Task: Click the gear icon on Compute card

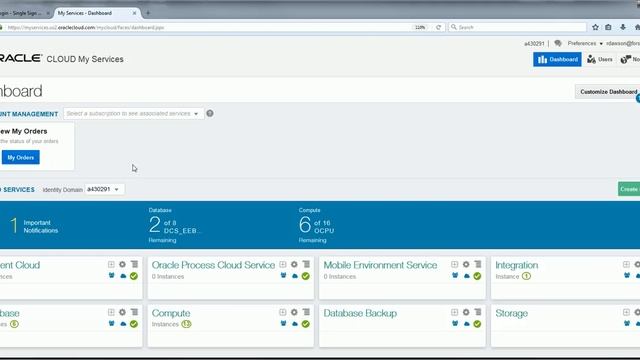Action: click(294, 312)
